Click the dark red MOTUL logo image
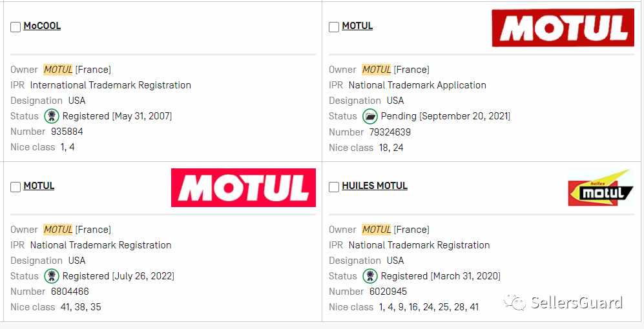This screenshot has width=644, height=329. point(563,28)
